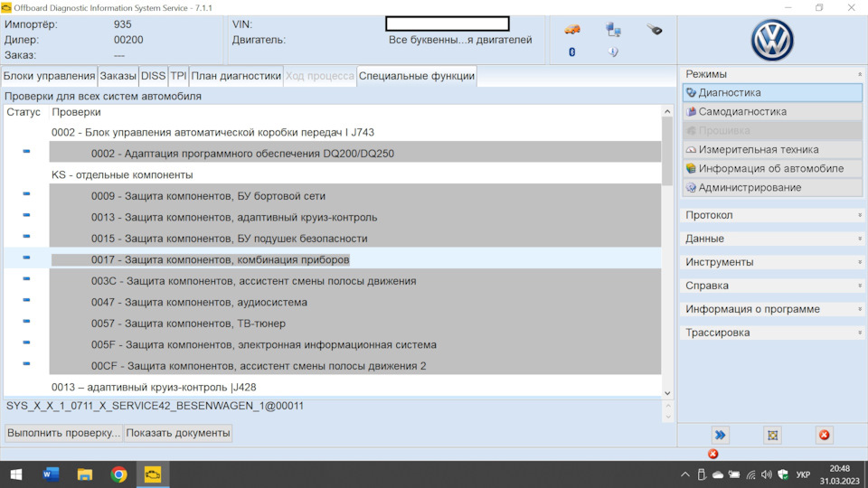Click the Volkswagen logo
The height and width of the screenshot is (488, 868).
pyautogui.click(x=772, y=41)
